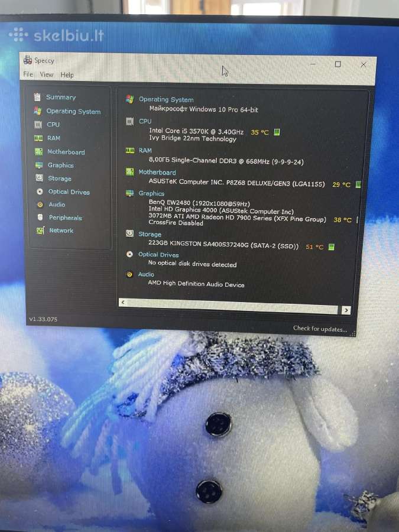Open Optical Drives sidebar entry label
Screen dimensions: 399x532
pyautogui.click(x=69, y=192)
